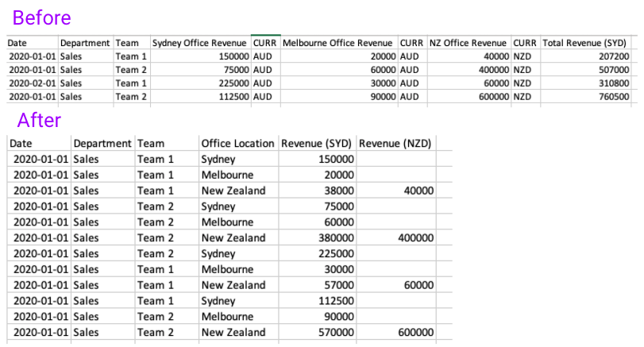Click the purple "Before" heading
The height and width of the screenshot is (347, 644).
[x=42, y=17]
